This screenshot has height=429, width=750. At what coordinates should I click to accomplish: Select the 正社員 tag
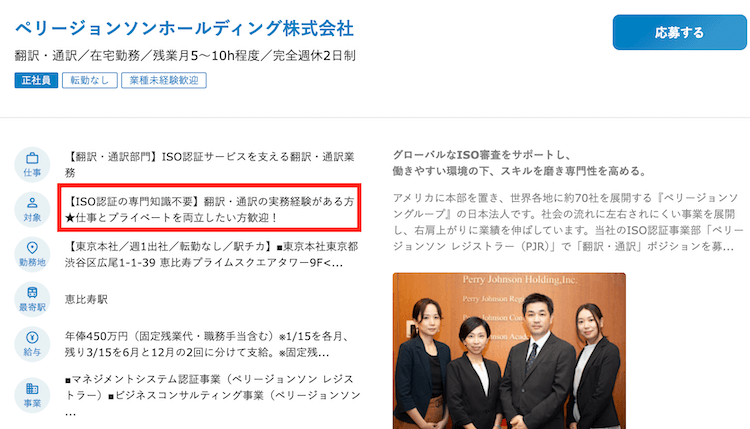(x=36, y=80)
